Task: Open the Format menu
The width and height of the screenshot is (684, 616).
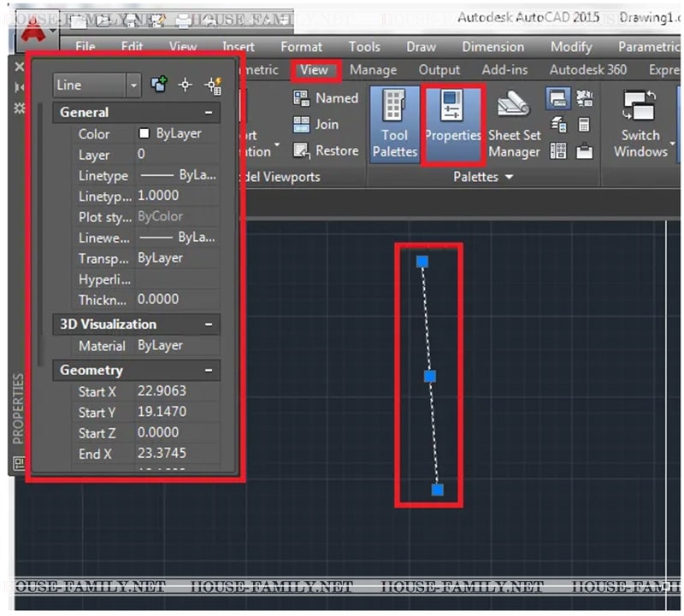Action: click(x=302, y=47)
